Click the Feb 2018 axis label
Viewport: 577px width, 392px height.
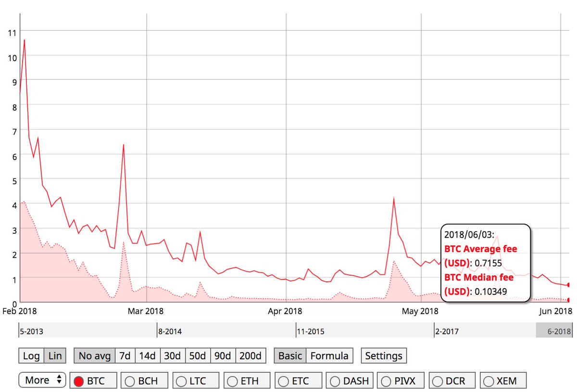[21, 311]
